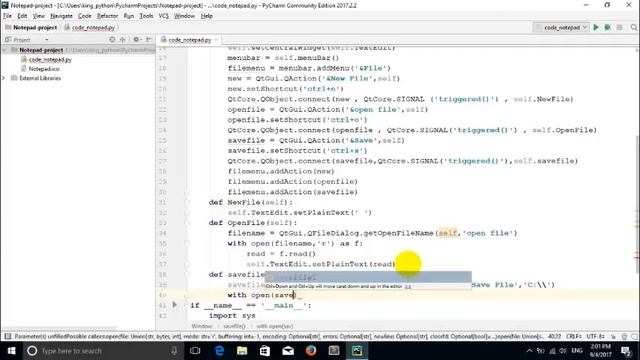The width and height of the screenshot is (640, 360).
Task: Collapse the with open(filename) fold marker
Action: [187, 243]
